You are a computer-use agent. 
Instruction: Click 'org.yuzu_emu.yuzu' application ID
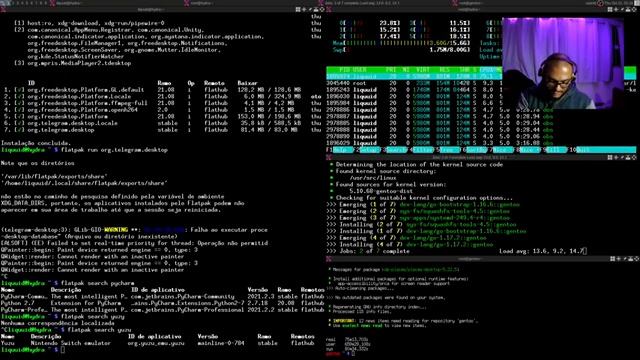click(156, 343)
